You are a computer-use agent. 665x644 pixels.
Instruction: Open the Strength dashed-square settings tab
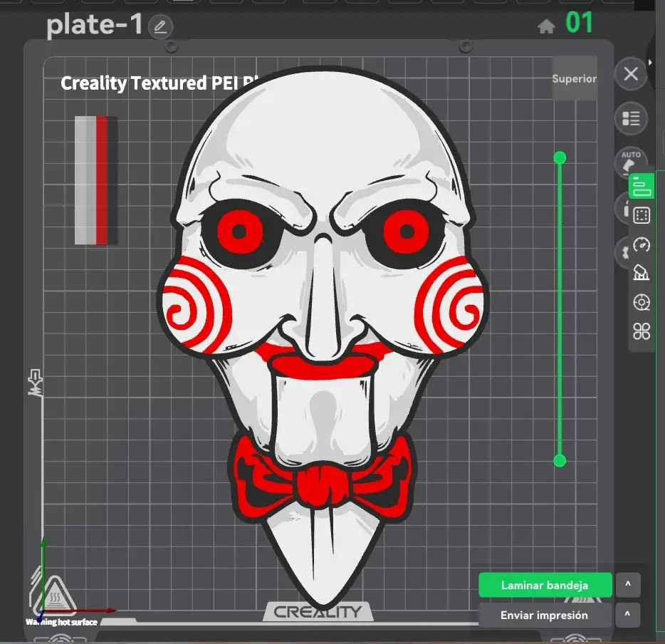coord(642,216)
